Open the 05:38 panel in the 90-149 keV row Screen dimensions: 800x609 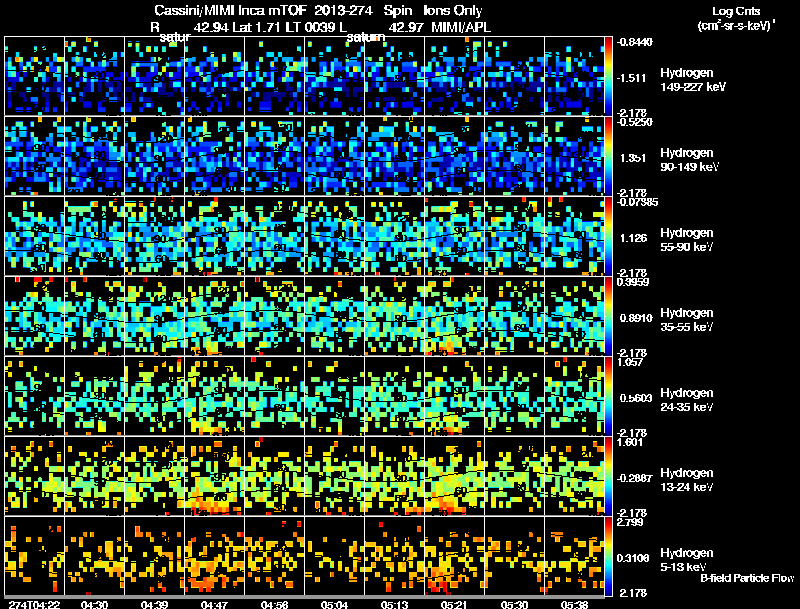click(574, 156)
